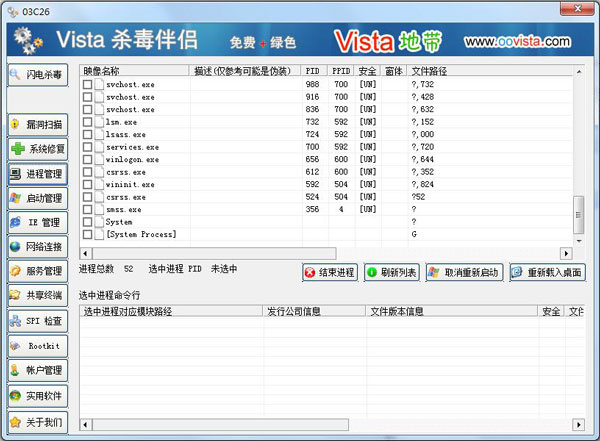The width and height of the screenshot is (600, 441).
Task: Sort process list by 安全 column header
Action: point(367,71)
